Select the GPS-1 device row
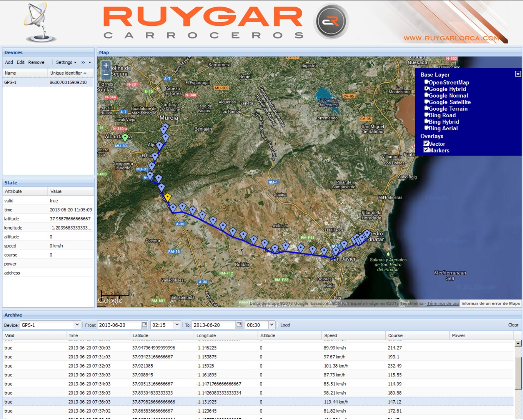523x420 pixels. [48, 82]
